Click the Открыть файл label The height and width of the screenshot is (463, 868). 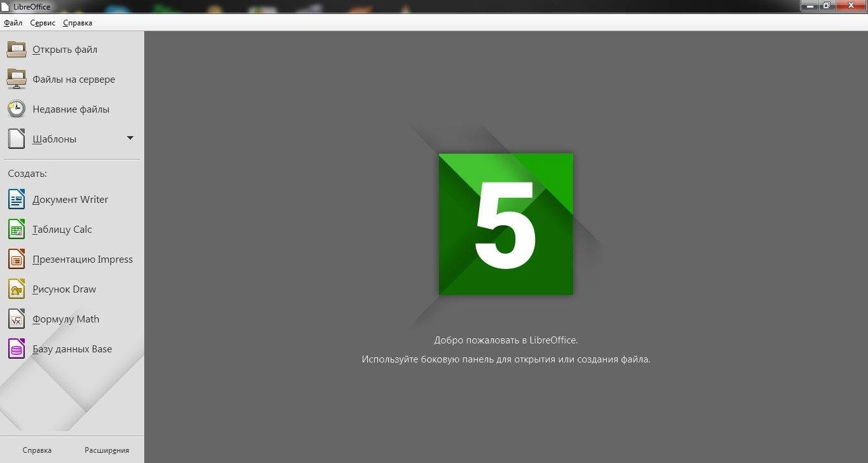[x=65, y=50]
